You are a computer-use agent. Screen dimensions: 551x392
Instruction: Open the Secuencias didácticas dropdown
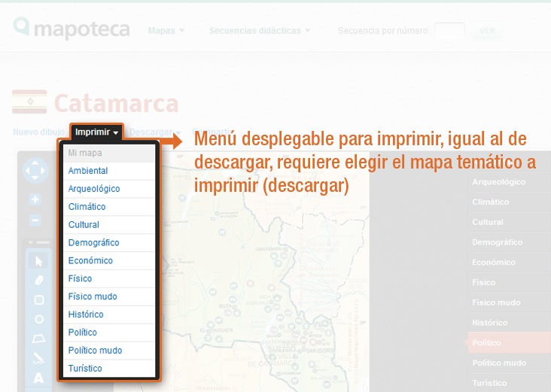click(x=260, y=31)
